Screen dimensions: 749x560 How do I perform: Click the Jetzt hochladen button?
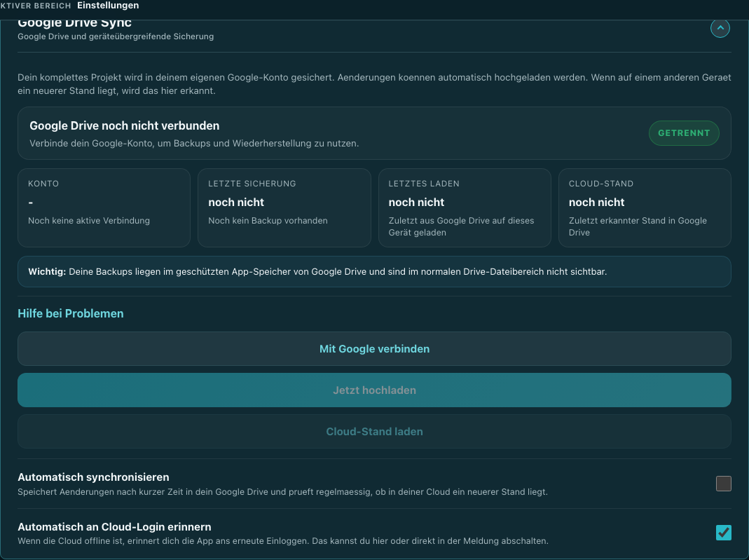click(374, 390)
